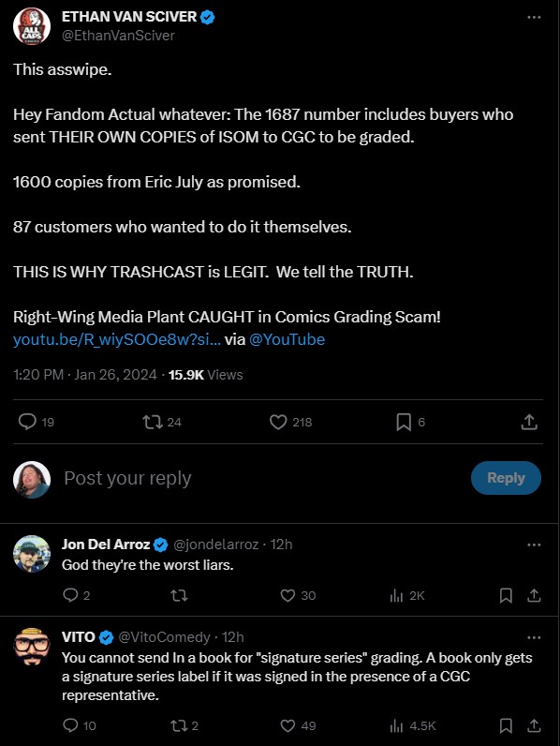The height and width of the screenshot is (746, 560).
Task: Share the main tweet via upload icon
Action: coord(529,422)
